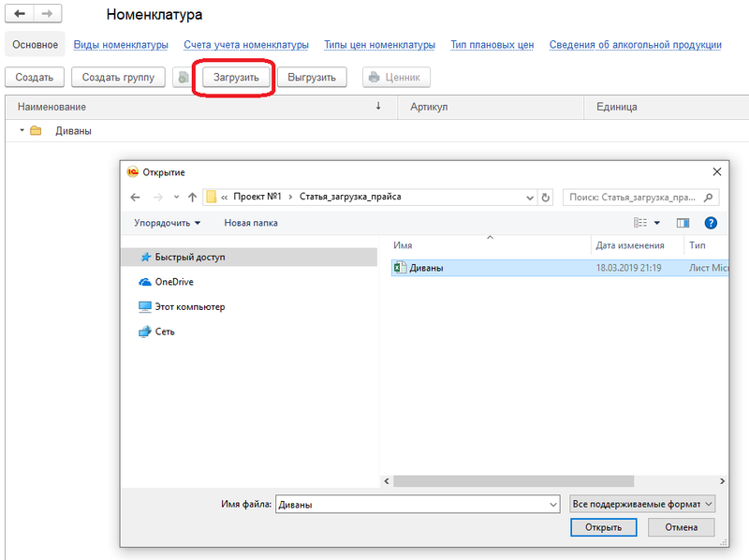Image resolution: width=749 pixels, height=560 pixels.
Task: Click the Загрузить button
Action: pyautogui.click(x=236, y=77)
